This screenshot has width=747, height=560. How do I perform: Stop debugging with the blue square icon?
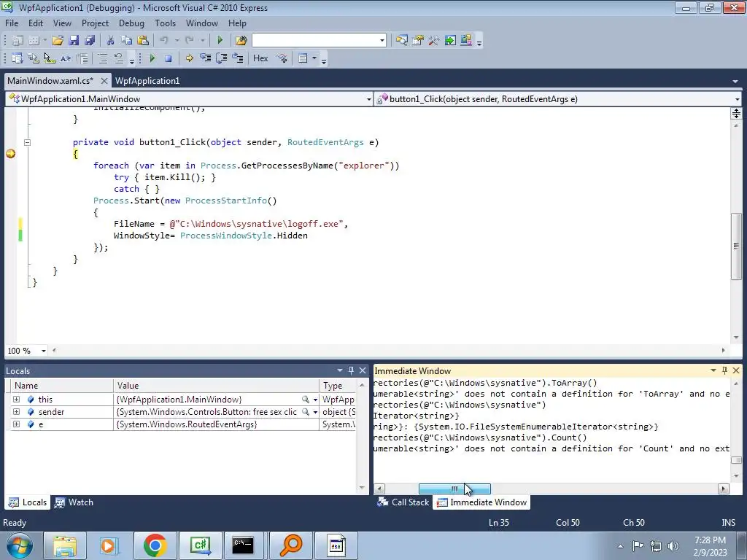tap(169, 58)
